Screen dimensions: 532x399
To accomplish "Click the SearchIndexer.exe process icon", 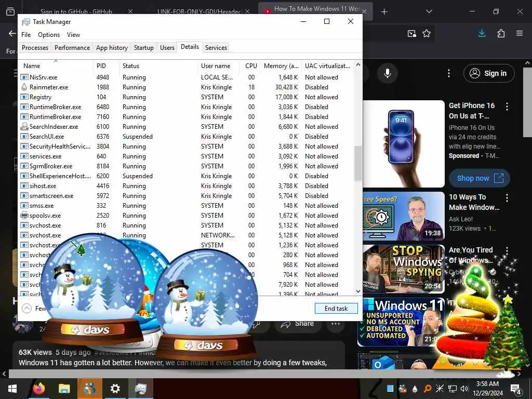I will [24, 127].
